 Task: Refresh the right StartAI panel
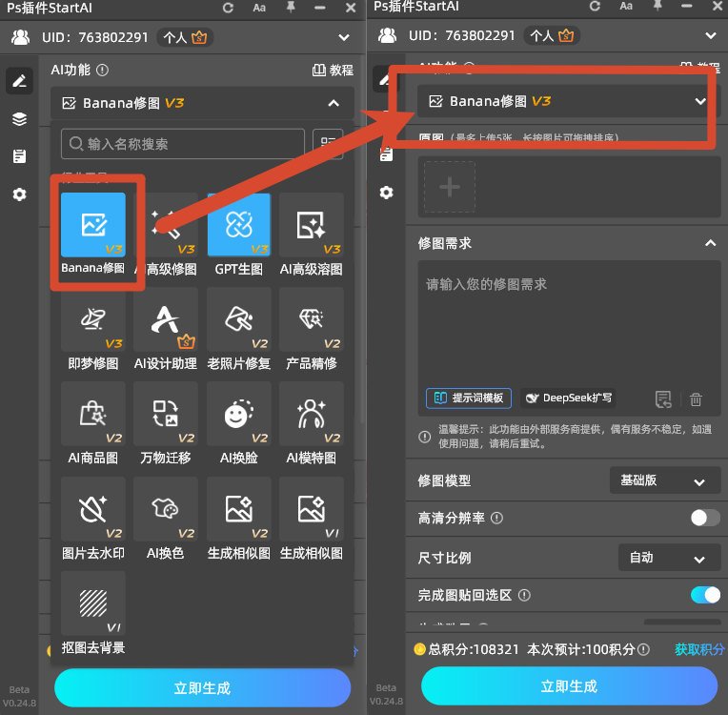click(x=595, y=6)
